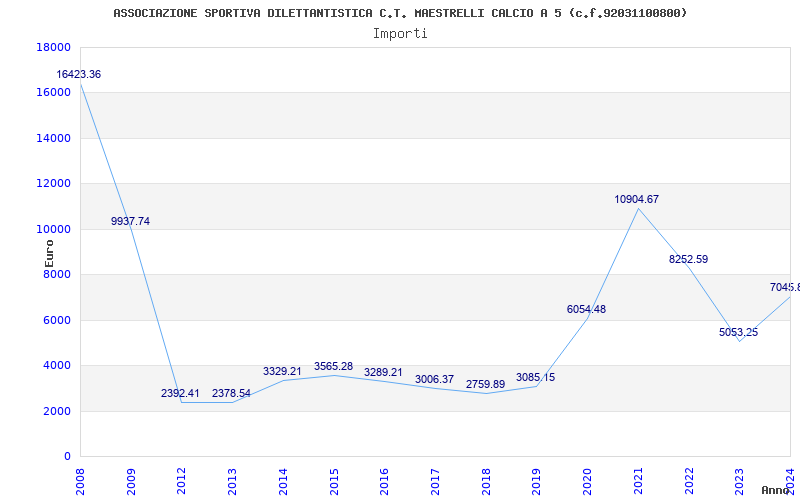Click the 10000 y-axis tick label
The width and height of the screenshot is (800, 500).
click(54, 229)
